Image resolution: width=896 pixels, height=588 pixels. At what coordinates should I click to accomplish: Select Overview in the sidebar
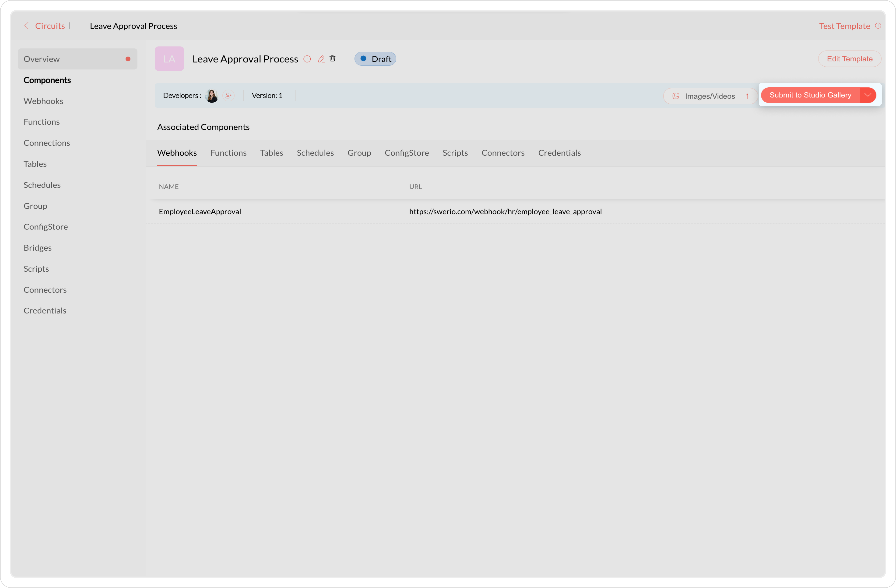click(78, 59)
